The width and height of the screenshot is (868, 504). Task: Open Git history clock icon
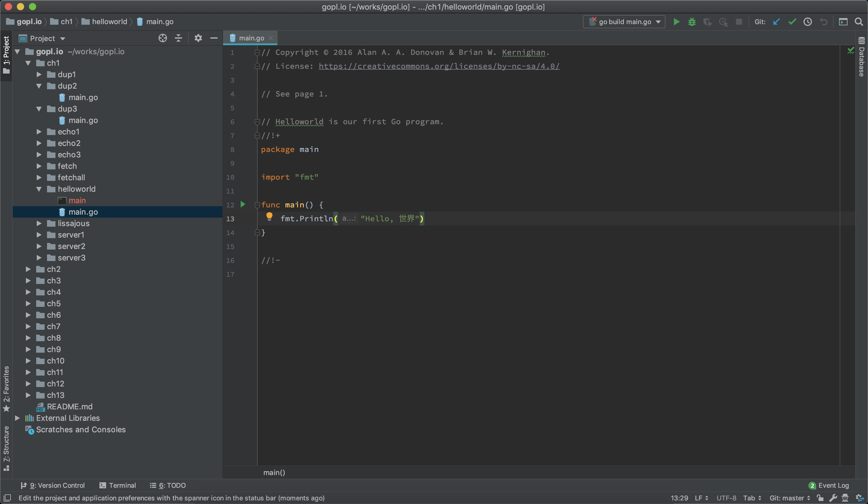pos(807,22)
